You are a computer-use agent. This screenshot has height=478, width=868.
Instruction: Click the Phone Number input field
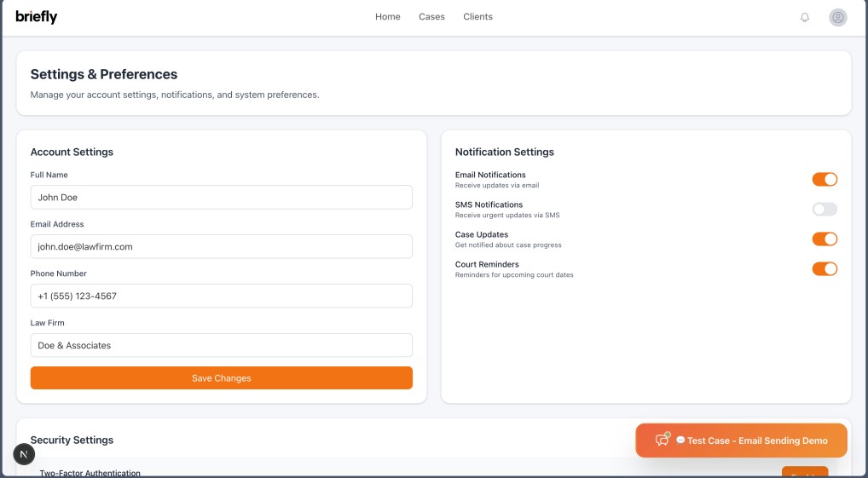click(x=222, y=296)
